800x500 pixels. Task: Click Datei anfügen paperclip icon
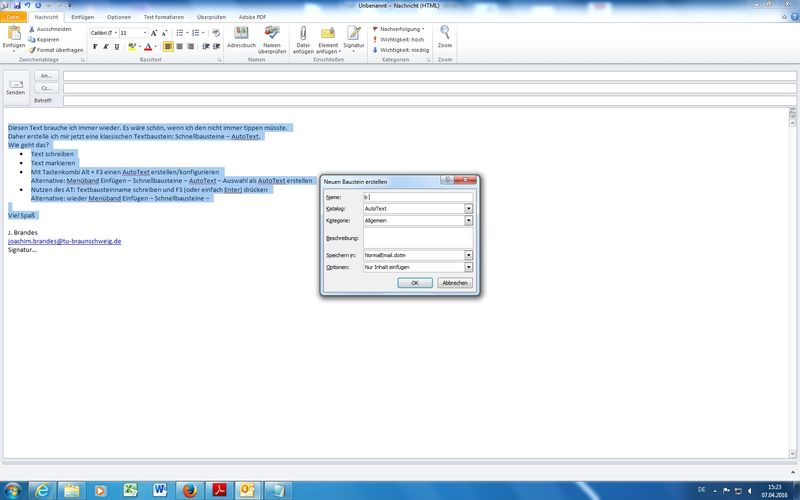pos(303,38)
